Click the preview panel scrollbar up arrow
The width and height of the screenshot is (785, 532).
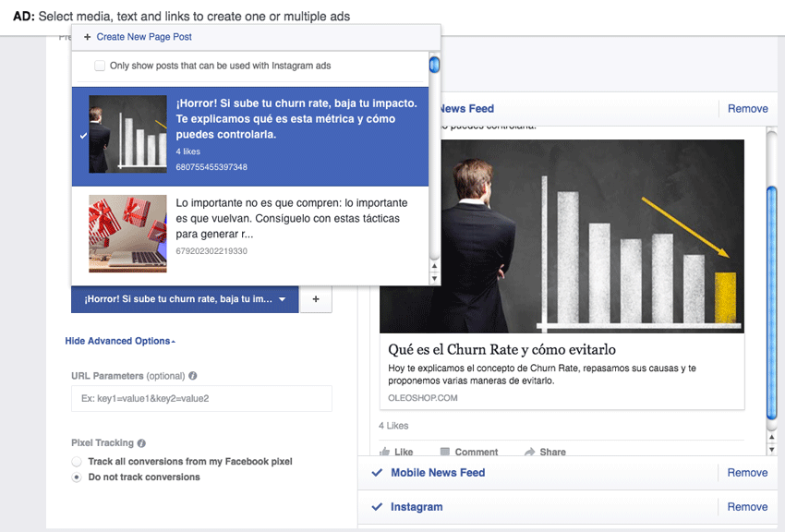coord(771,438)
